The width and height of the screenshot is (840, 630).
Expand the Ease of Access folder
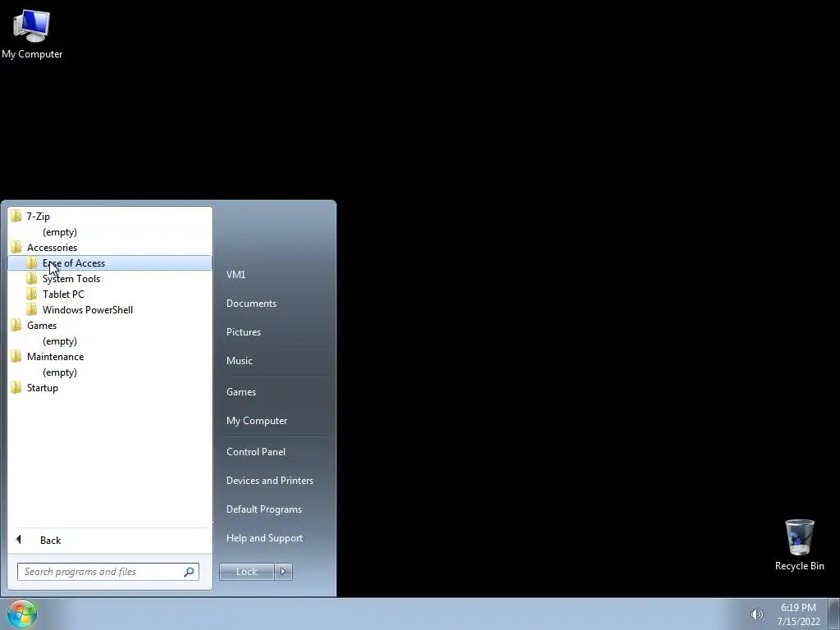pos(110,262)
